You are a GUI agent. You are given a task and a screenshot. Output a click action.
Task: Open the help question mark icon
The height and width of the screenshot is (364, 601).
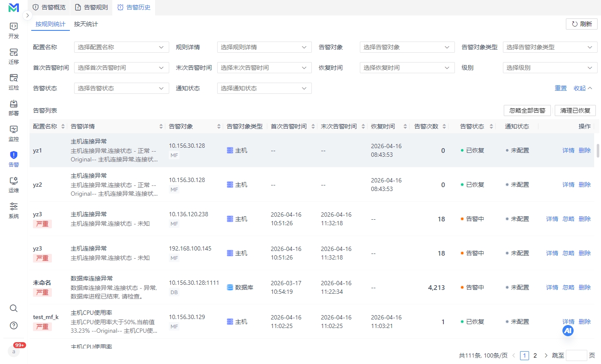click(x=14, y=325)
